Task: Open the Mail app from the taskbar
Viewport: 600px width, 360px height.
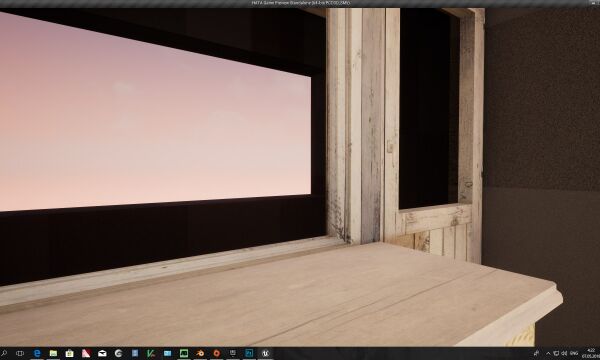Action: coord(102,353)
